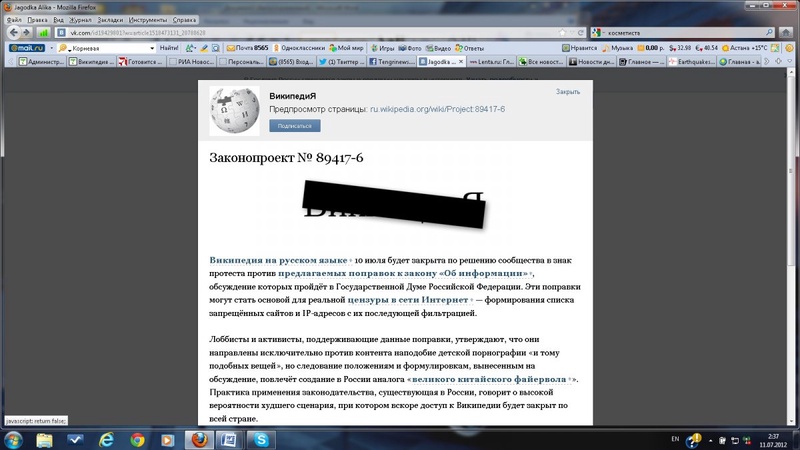Go forward with the forward arrow
Viewport: 800px width, 450px height.
pos(27,32)
